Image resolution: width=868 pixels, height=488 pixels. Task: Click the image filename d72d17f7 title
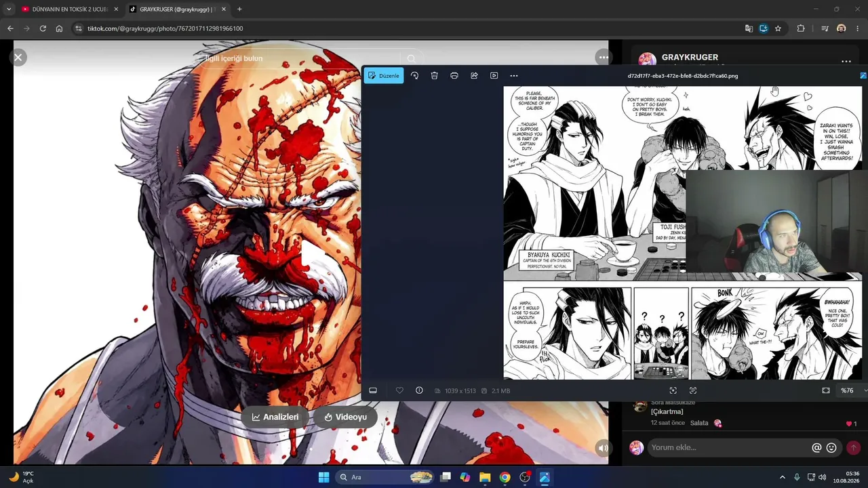tap(683, 76)
